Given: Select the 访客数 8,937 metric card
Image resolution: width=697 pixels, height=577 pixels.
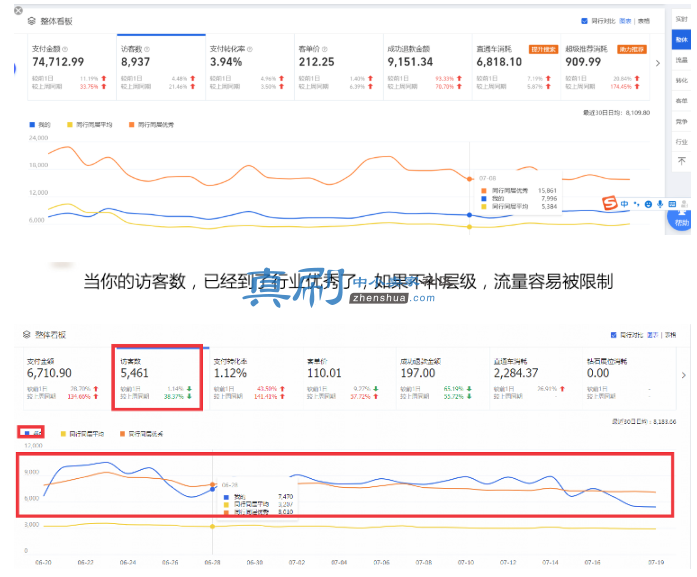Looking at the screenshot, I should pyautogui.click(x=161, y=67).
